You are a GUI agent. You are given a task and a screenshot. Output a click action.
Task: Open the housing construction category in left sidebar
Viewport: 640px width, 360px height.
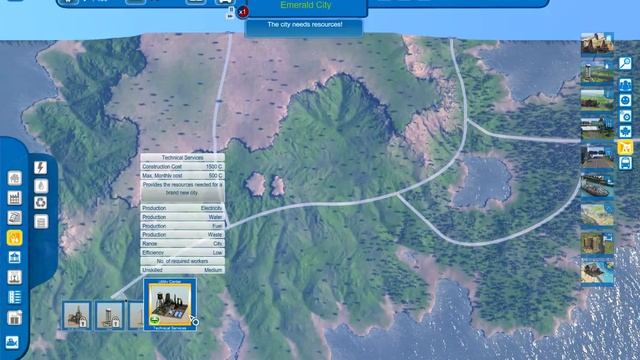point(15,178)
